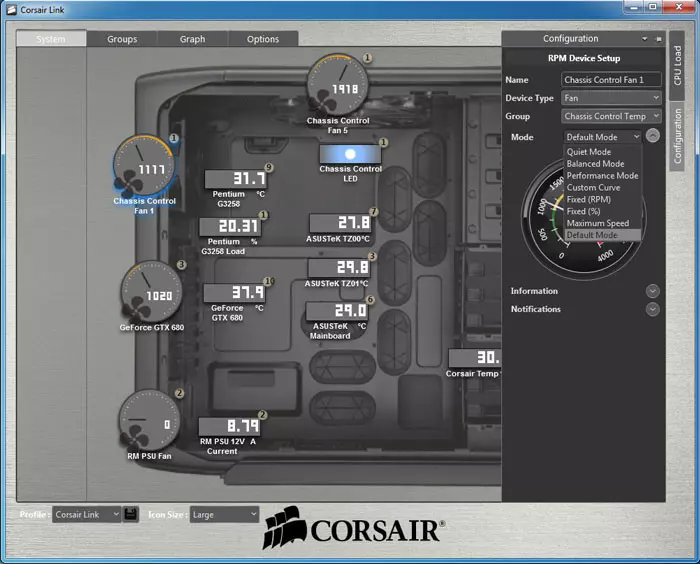Choose Quiet Mode from the list

coord(603,152)
